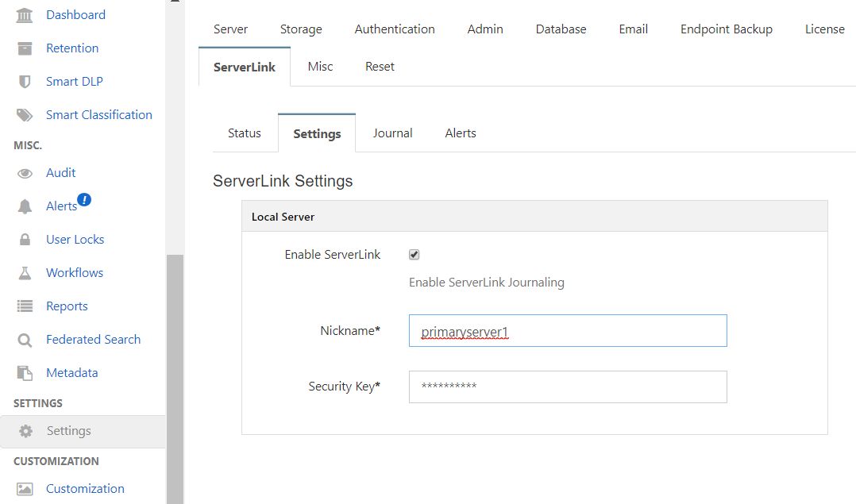Click the Settings gear icon

[x=25, y=431]
